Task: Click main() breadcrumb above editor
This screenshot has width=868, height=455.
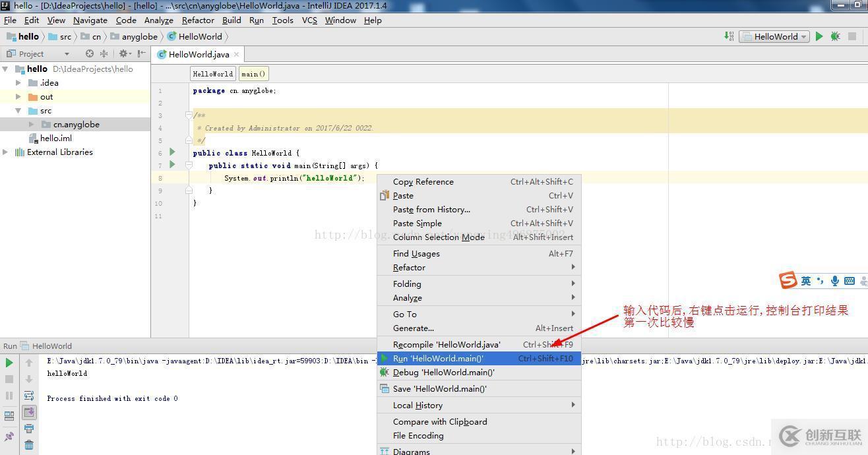Action: [x=253, y=74]
